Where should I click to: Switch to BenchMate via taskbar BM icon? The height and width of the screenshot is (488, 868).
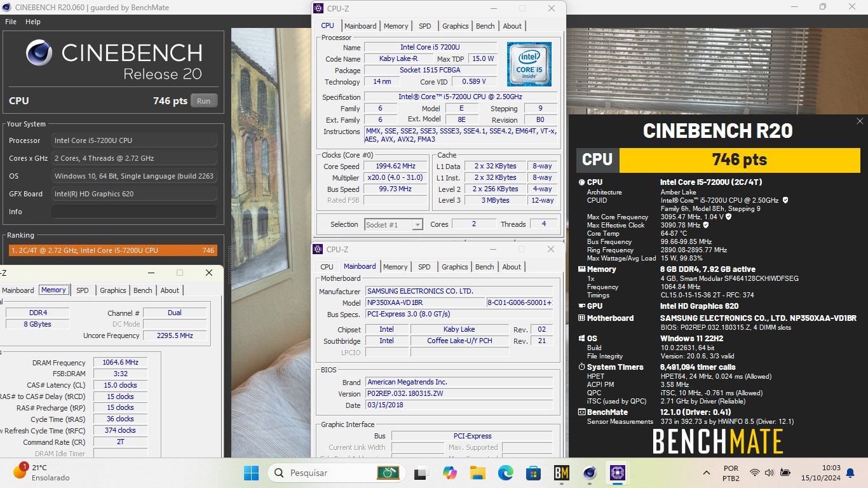(562, 473)
